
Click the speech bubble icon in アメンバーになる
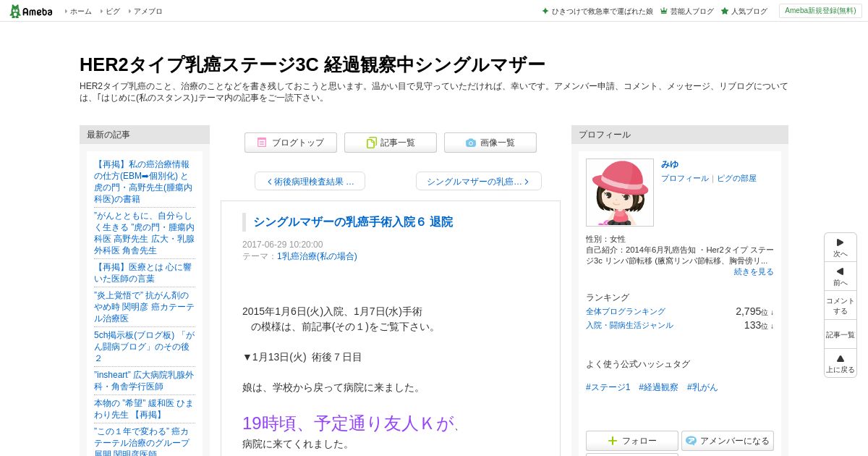(691, 441)
